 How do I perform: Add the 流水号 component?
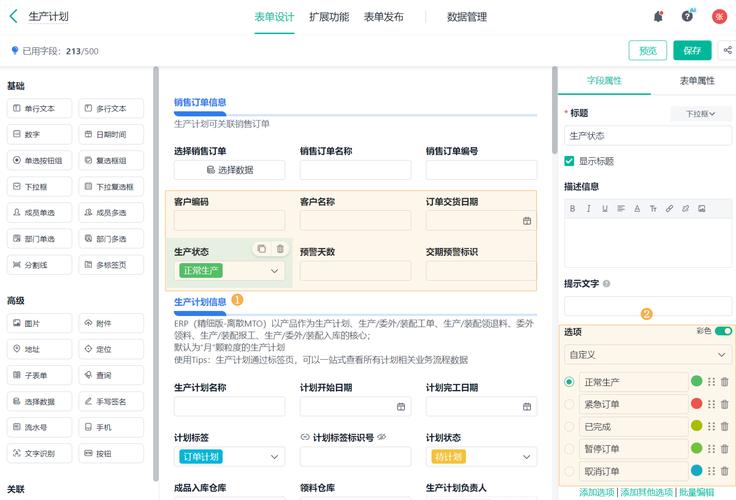(39, 427)
